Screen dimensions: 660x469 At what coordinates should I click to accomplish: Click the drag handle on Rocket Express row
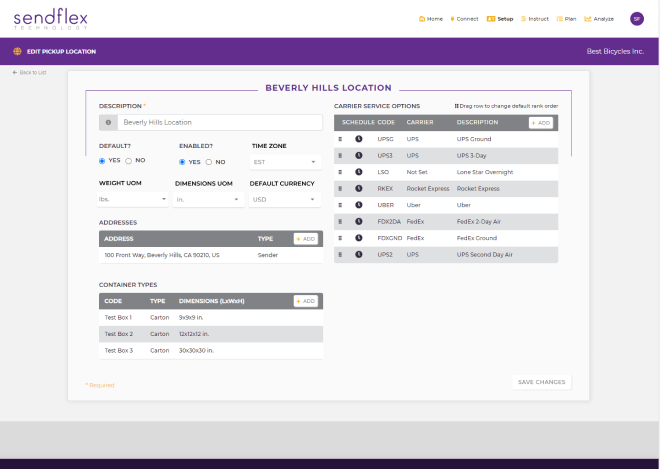(x=341, y=188)
